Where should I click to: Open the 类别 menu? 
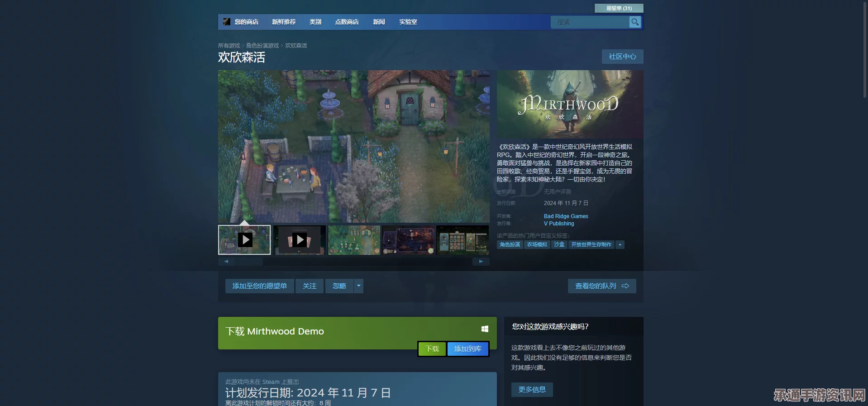click(x=315, y=22)
